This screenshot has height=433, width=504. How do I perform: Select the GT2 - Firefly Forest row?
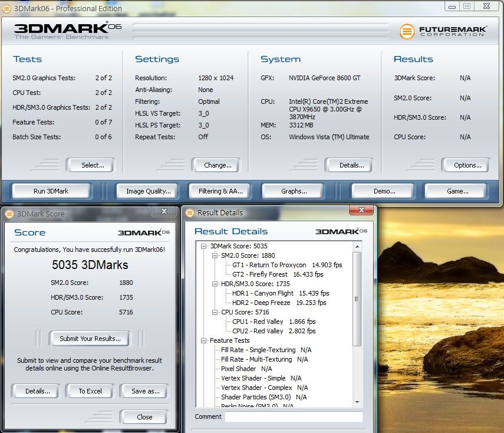pos(278,274)
